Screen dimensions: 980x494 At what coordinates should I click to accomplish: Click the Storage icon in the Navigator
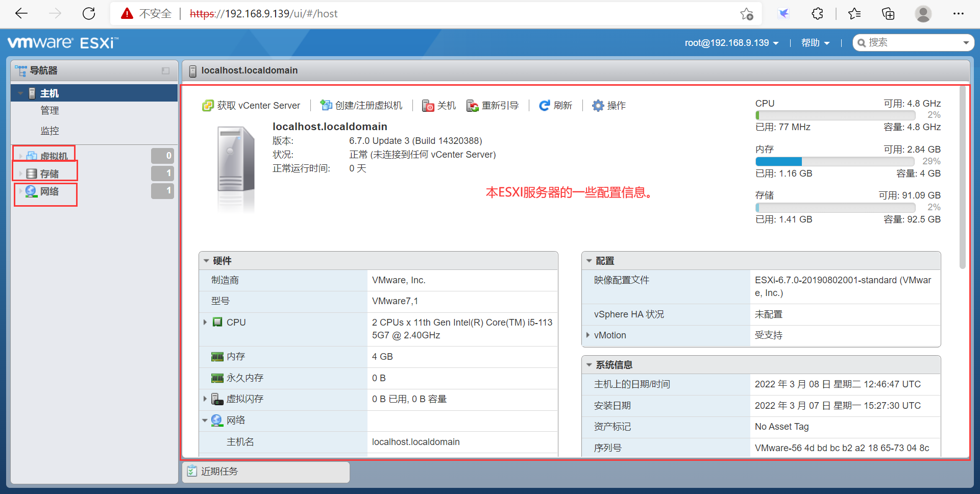(32, 174)
